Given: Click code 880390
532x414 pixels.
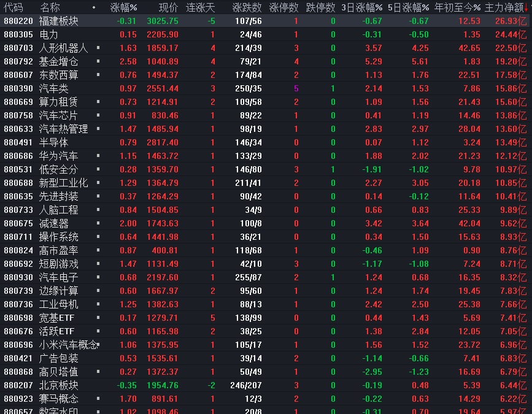Looking at the screenshot, I should click(18, 88).
